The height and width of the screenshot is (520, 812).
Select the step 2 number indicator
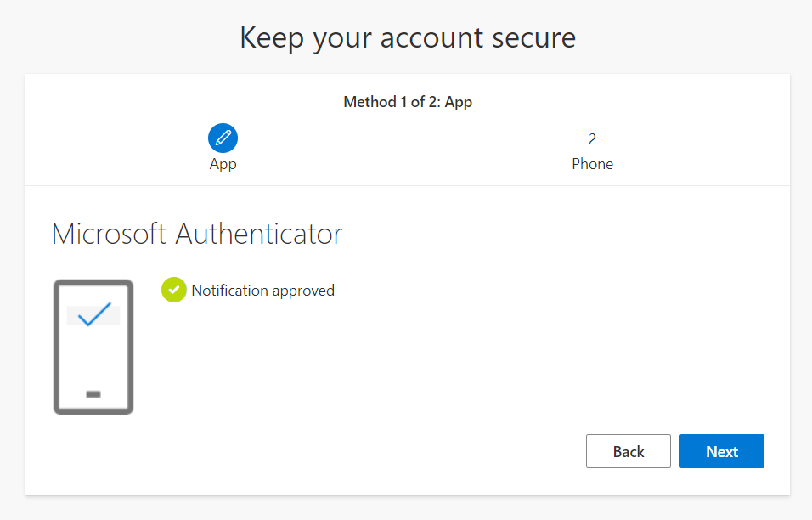pyautogui.click(x=592, y=139)
